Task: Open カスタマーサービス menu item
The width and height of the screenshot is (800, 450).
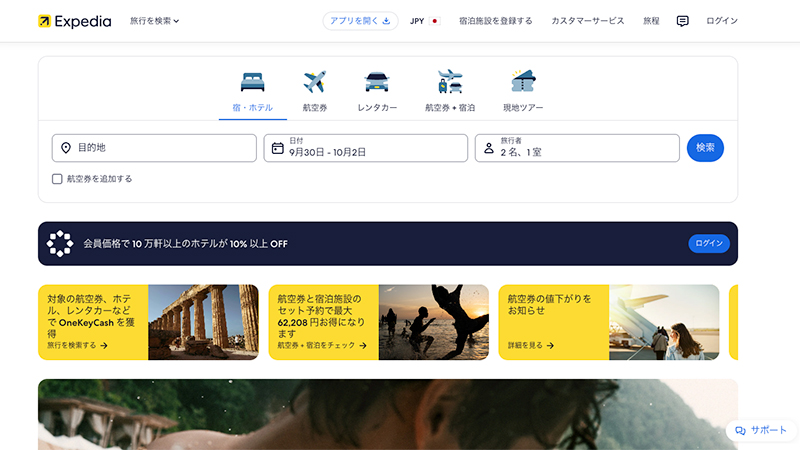Action: coord(588,21)
